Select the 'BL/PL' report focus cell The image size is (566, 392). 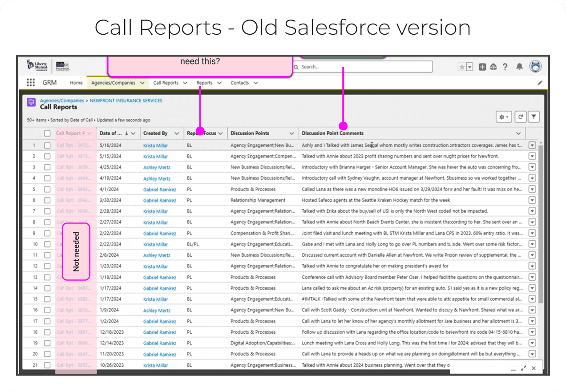pos(193,244)
